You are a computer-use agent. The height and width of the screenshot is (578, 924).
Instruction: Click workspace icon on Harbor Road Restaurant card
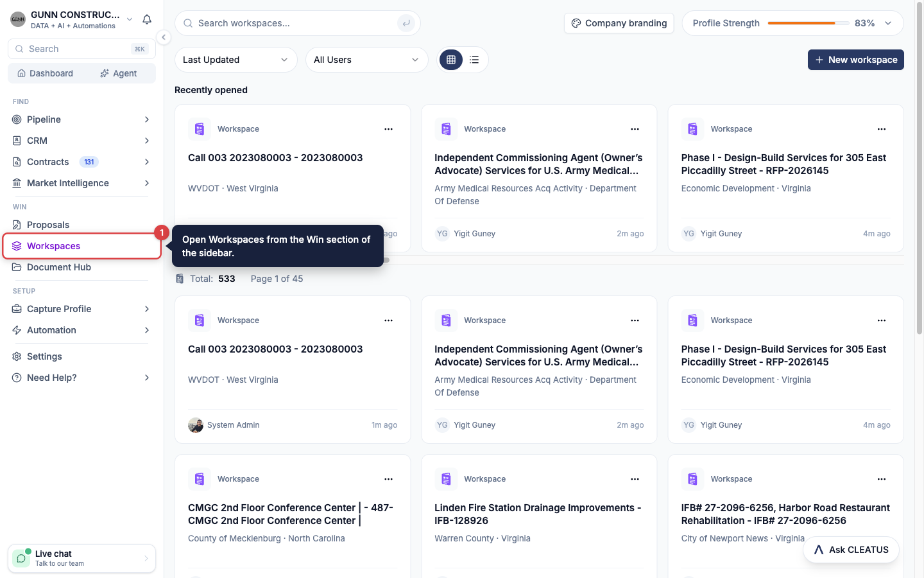(692, 479)
